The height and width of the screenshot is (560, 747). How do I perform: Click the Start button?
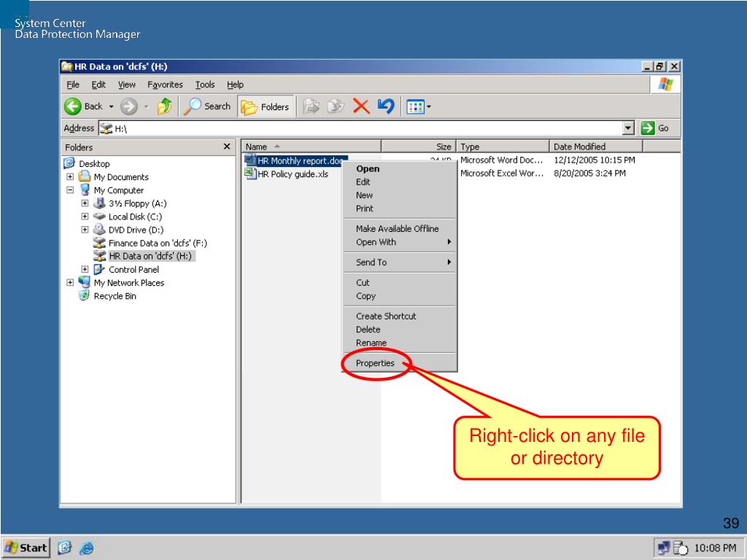(26, 548)
